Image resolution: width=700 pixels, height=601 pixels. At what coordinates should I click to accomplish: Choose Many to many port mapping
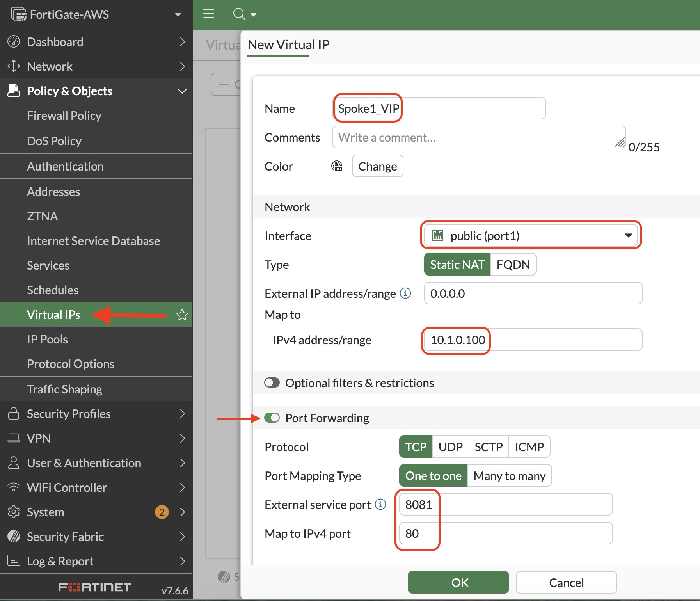click(x=510, y=475)
